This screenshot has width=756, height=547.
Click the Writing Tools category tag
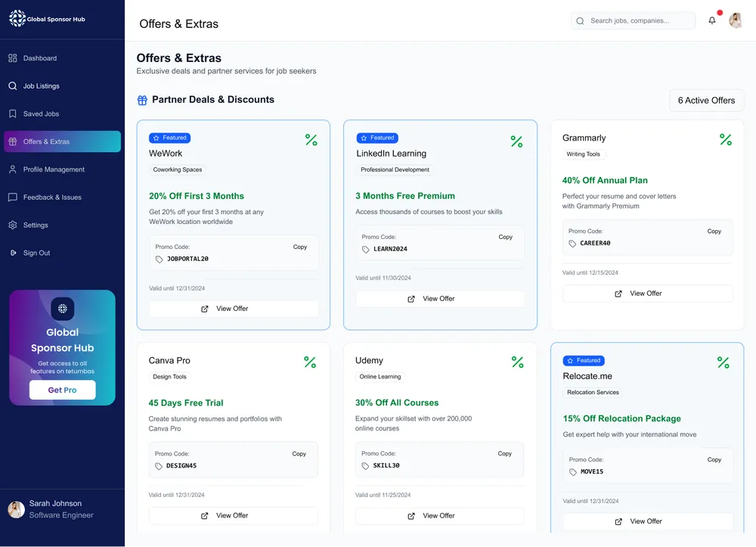pos(584,154)
